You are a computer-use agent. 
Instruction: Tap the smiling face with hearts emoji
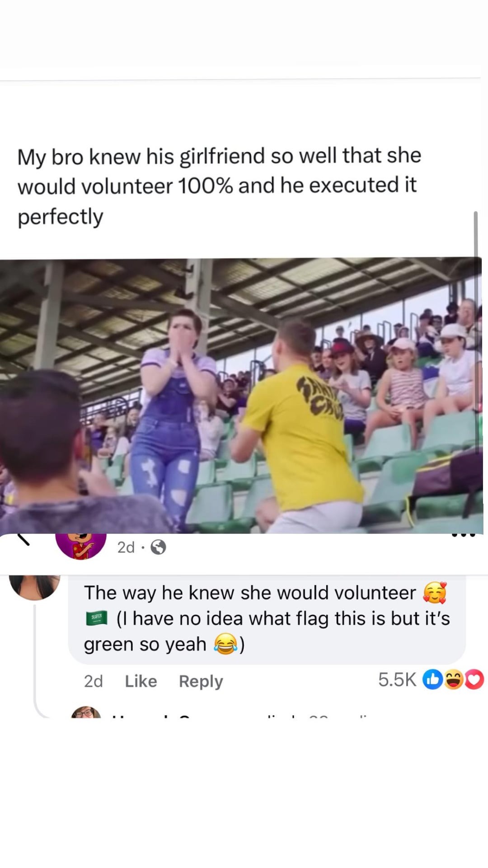click(x=435, y=593)
